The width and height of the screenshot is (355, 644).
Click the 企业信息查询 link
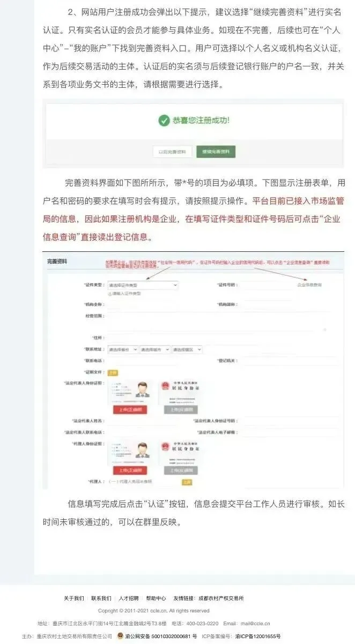click(309, 285)
